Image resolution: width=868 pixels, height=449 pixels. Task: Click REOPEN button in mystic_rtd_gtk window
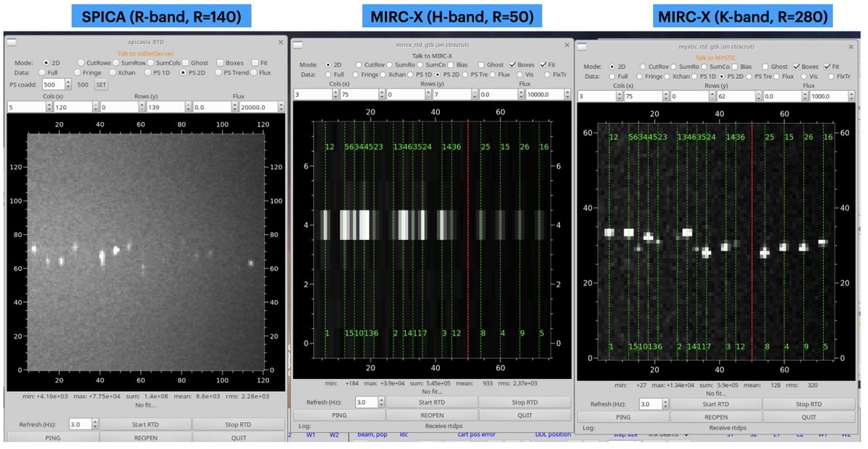point(715,417)
